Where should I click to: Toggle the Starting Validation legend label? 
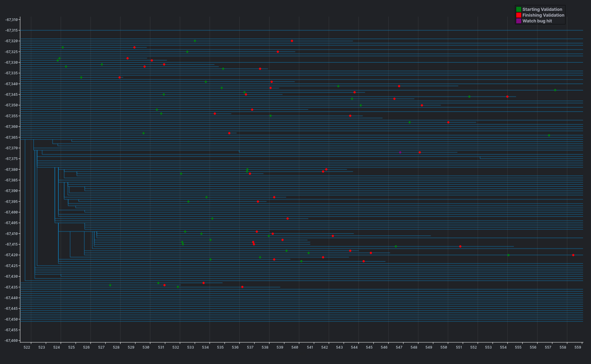(x=542, y=9)
